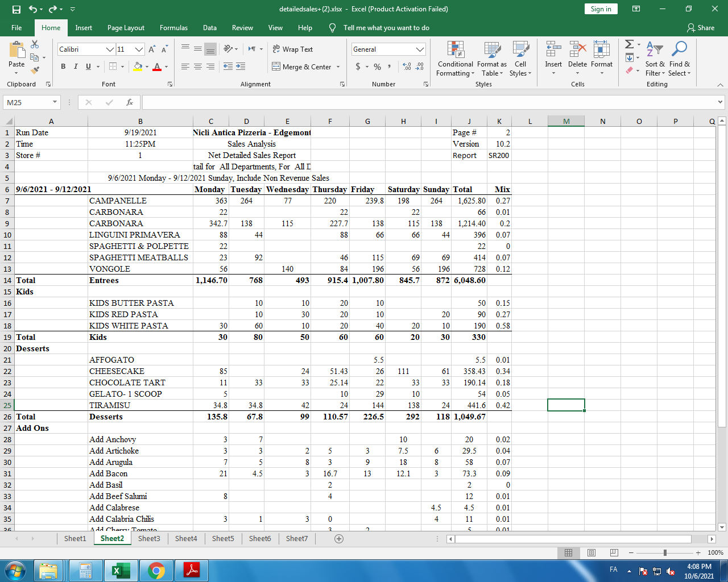
Task: Increase font size with the larger A icon
Action: tap(152, 49)
